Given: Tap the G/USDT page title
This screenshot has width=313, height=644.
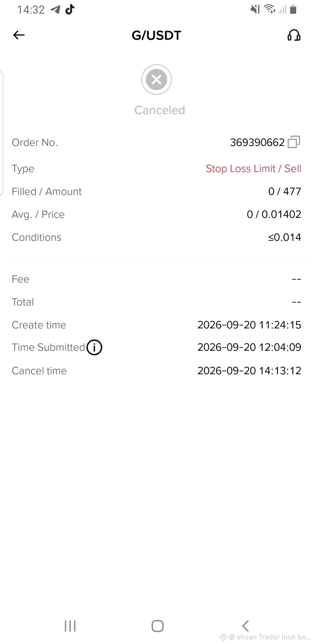Looking at the screenshot, I should 156,35.
